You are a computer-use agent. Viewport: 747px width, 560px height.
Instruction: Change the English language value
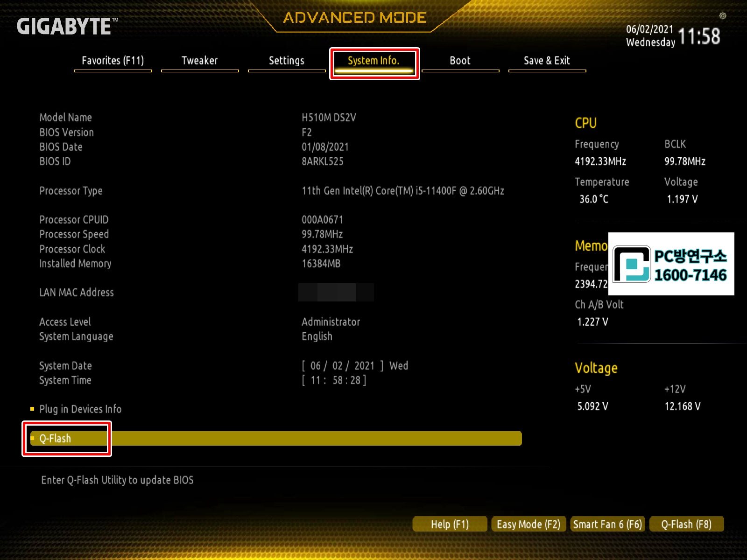[x=317, y=336]
